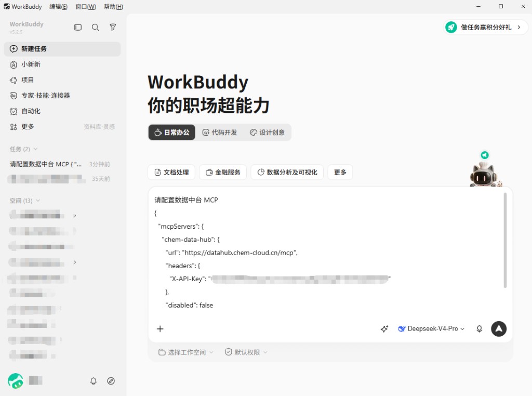Open 小新新 in the sidebar
Image resolution: width=532 pixels, height=396 pixels.
pos(62,64)
